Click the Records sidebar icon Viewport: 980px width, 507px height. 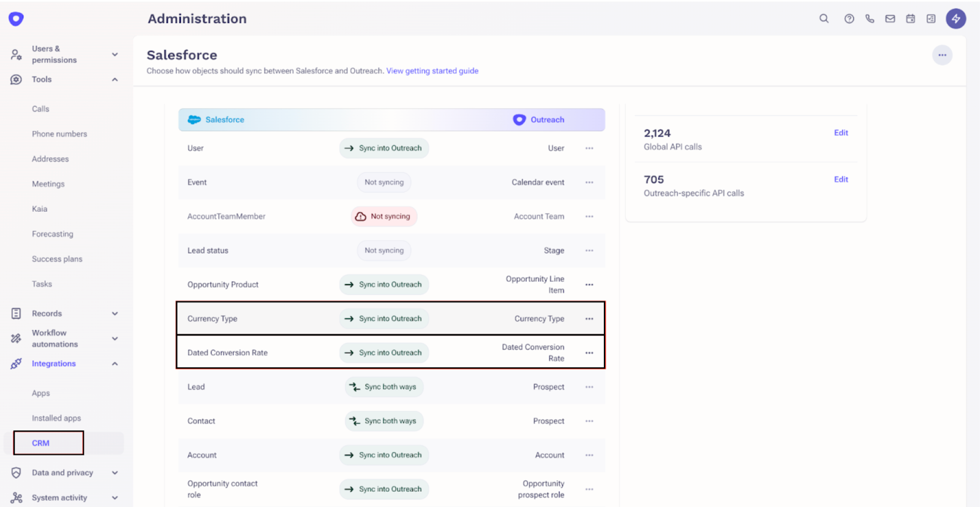tap(17, 314)
